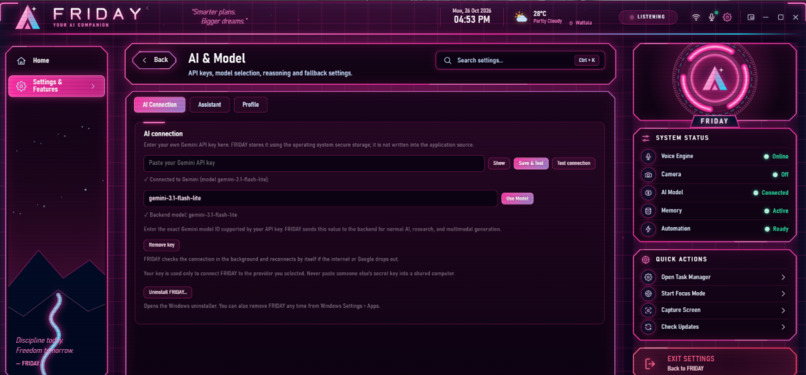Go to Home in sidebar
806x375 pixels.
(x=57, y=61)
